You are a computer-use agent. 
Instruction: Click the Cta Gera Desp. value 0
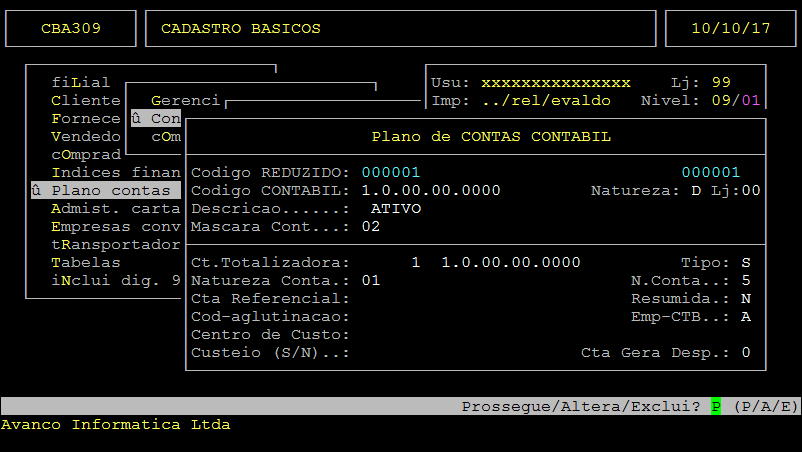tap(746, 352)
